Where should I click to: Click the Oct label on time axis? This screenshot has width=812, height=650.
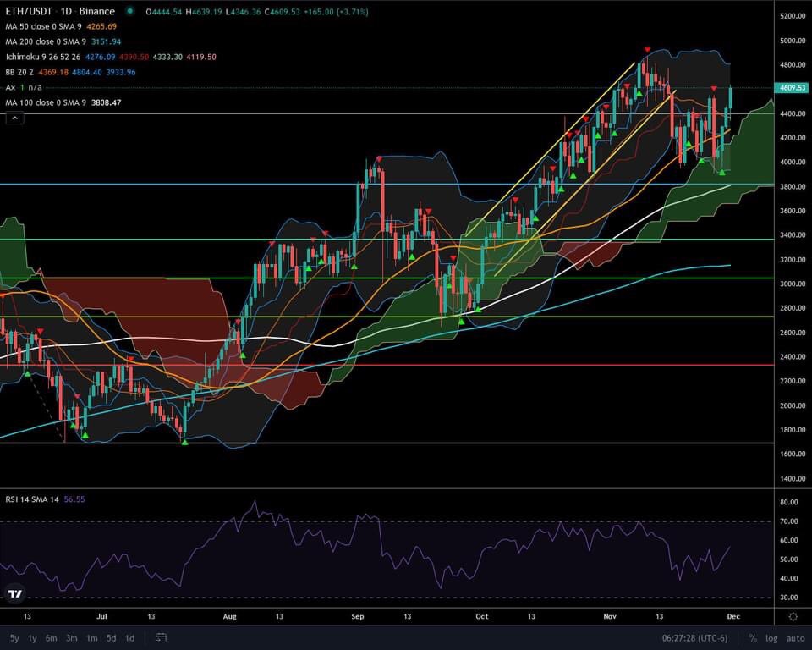tap(481, 616)
